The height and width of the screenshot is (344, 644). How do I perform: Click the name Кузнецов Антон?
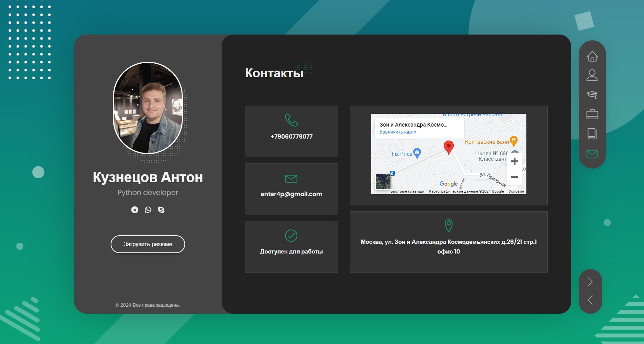click(x=148, y=177)
